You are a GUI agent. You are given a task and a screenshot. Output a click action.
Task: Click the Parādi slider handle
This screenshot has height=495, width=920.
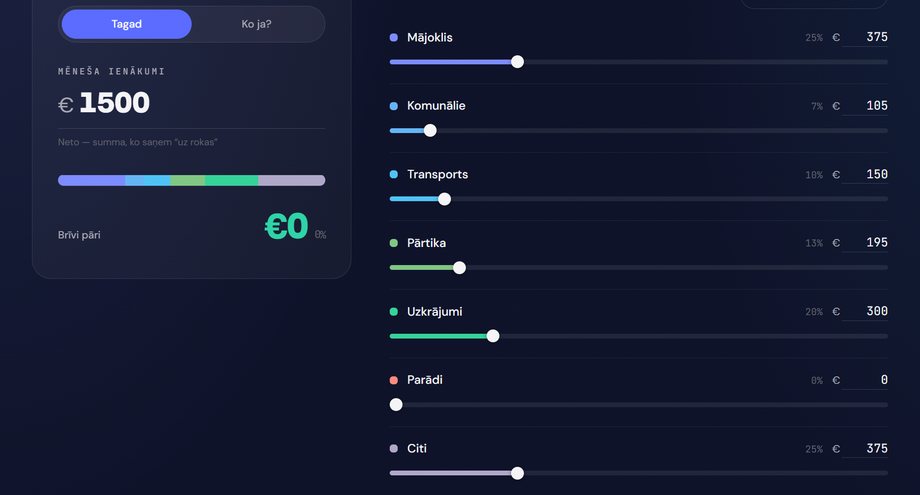(396, 405)
